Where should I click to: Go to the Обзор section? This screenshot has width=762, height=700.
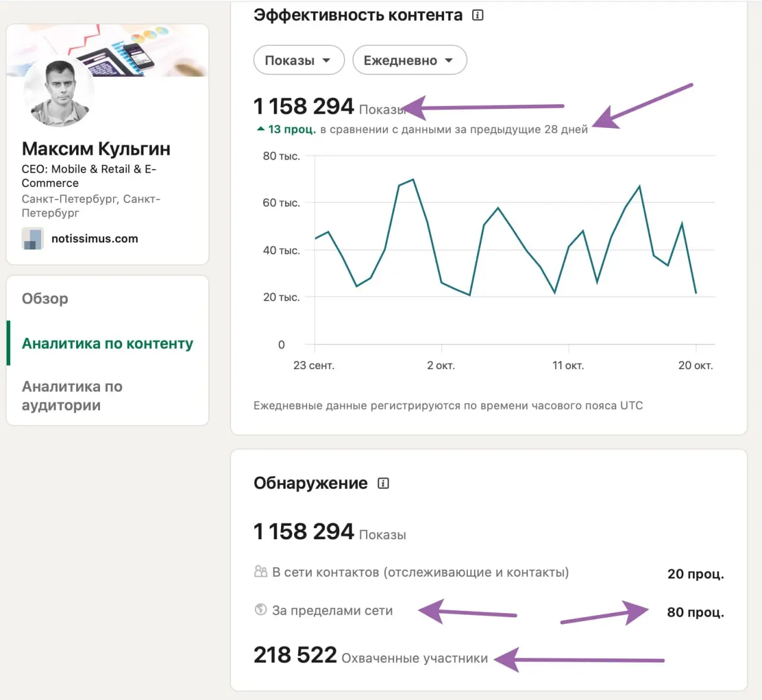(45, 299)
